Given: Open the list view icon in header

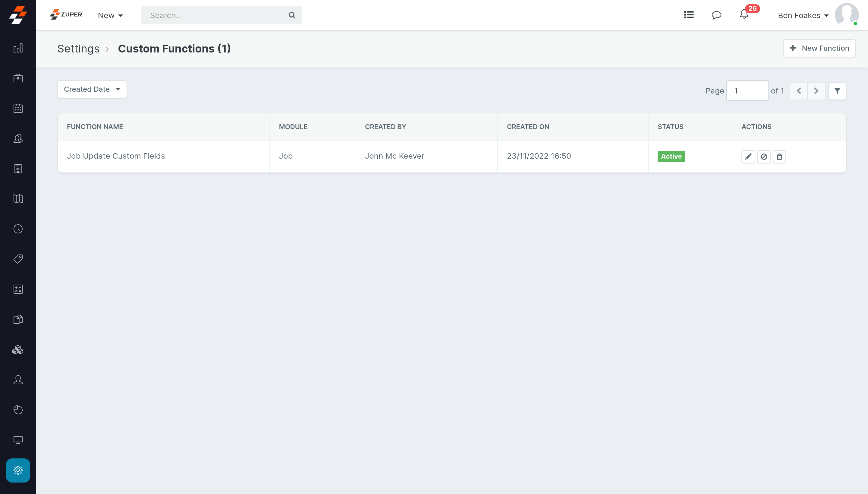Looking at the screenshot, I should coord(689,15).
